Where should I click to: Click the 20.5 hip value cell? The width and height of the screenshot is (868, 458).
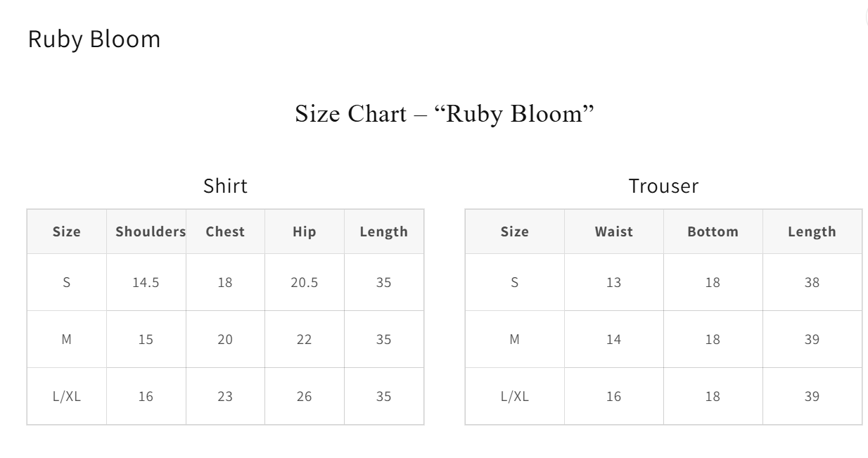pos(305,282)
